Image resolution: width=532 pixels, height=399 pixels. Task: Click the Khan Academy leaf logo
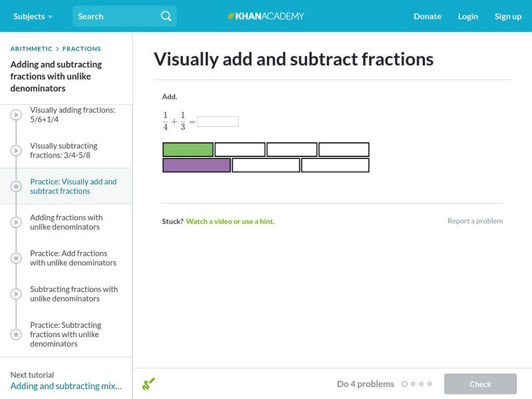231,16
